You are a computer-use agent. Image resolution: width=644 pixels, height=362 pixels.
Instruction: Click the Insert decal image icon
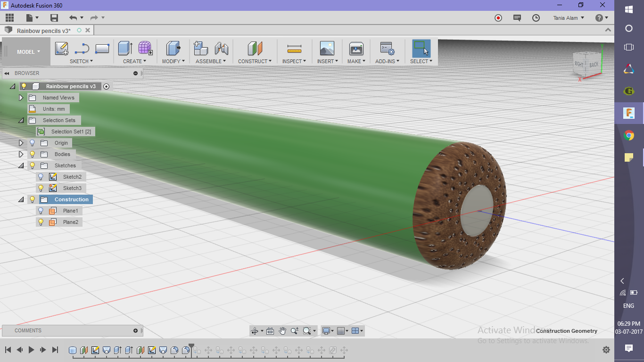coord(327,48)
